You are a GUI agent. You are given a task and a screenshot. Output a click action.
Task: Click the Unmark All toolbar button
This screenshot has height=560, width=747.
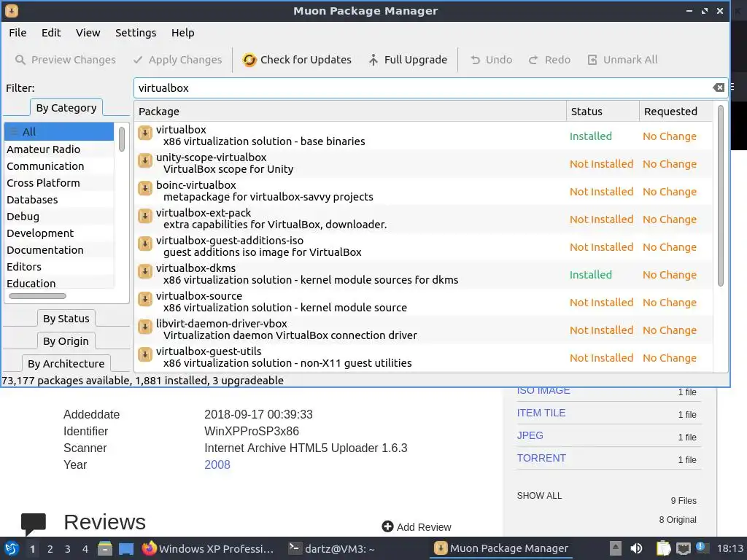click(622, 60)
